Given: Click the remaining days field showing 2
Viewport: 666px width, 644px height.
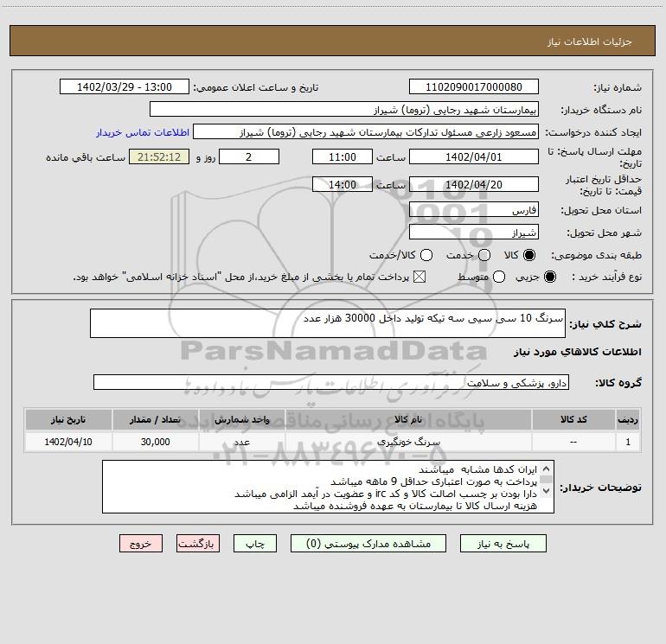Looking at the screenshot, I should tap(249, 156).
